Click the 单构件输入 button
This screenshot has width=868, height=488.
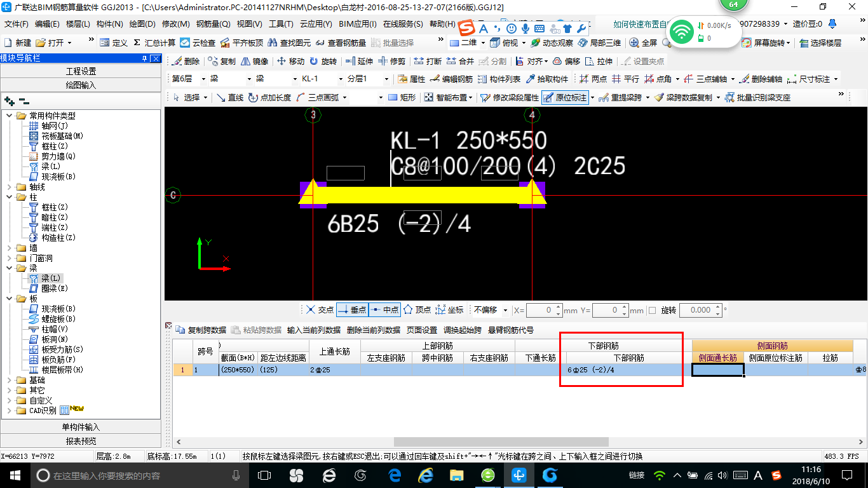point(81,427)
